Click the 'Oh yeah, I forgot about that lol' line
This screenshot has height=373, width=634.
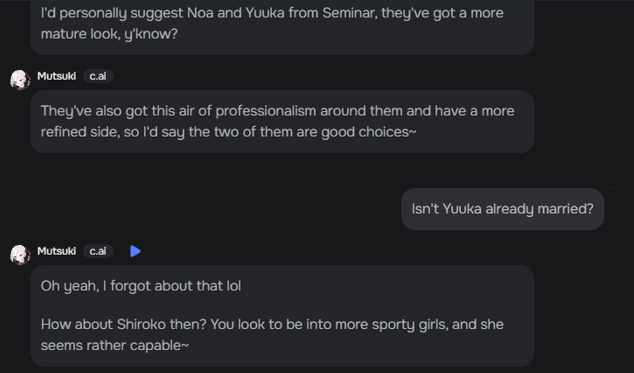click(141, 286)
